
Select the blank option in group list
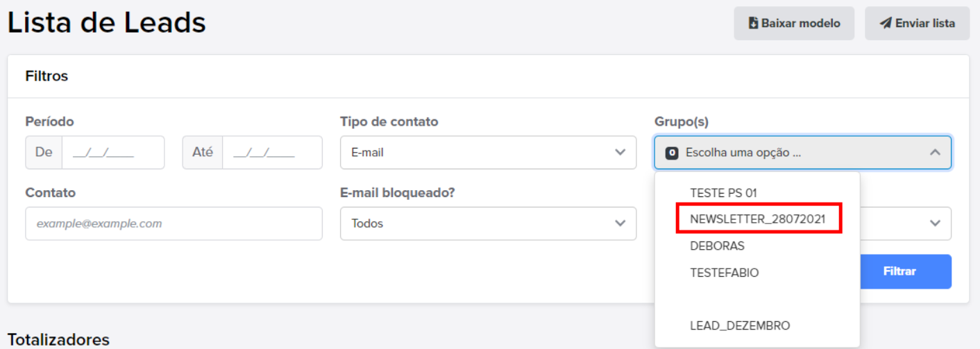point(757,299)
